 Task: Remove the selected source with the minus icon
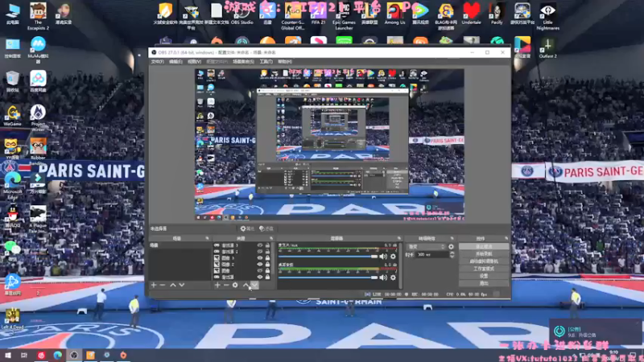226,285
